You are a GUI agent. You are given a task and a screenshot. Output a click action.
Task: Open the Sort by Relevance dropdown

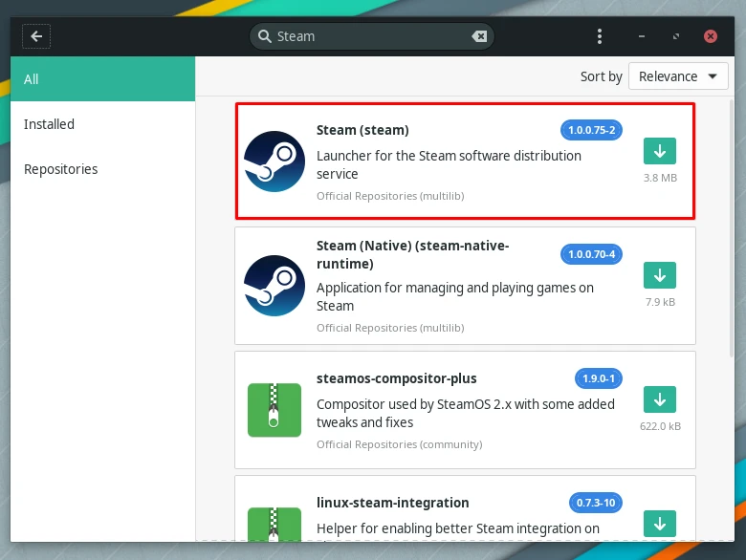click(678, 76)
